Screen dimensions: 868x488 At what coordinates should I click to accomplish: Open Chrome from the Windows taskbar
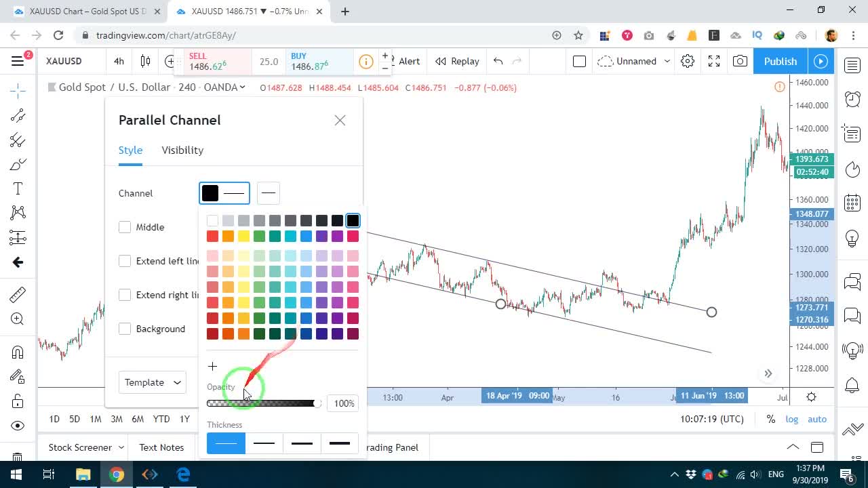click(117, 474)
